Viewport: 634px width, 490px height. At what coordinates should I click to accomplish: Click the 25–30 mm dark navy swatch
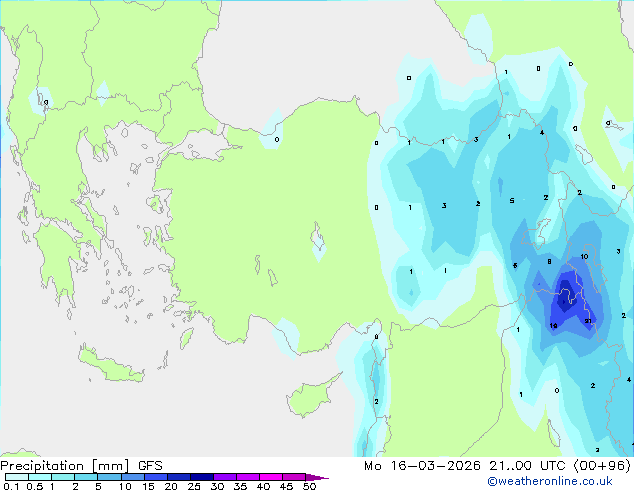(201, 477)
